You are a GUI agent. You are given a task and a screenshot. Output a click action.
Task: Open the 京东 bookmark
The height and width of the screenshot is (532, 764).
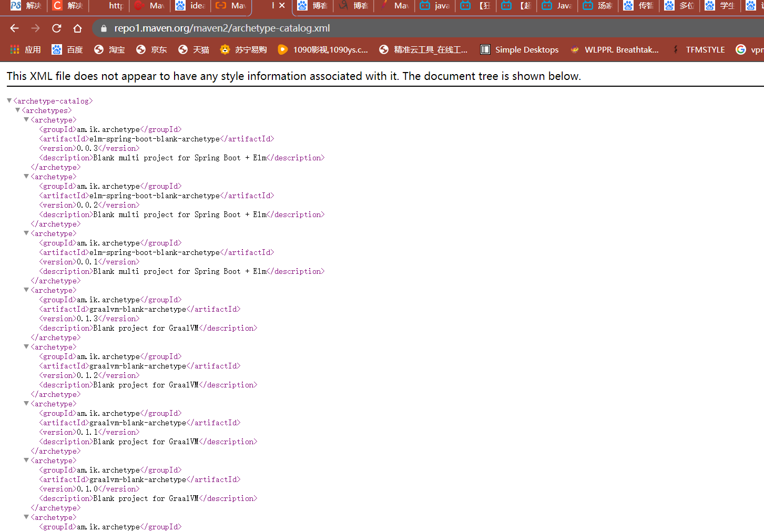coord(151,49)
